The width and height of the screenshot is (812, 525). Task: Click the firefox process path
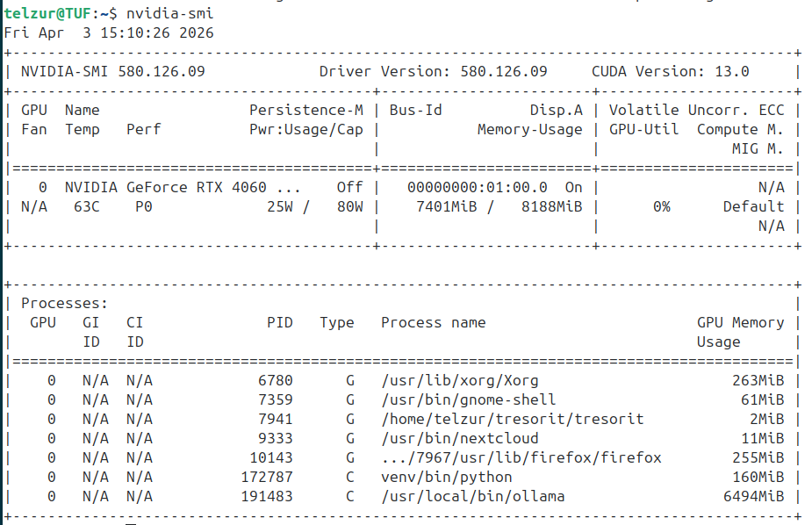(521, 457)
